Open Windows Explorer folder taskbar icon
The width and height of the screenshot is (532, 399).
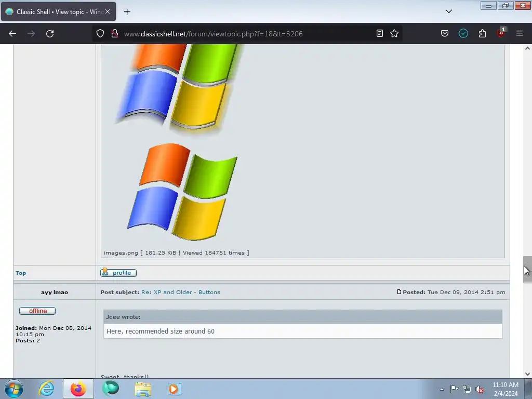(x=143, y=389)
